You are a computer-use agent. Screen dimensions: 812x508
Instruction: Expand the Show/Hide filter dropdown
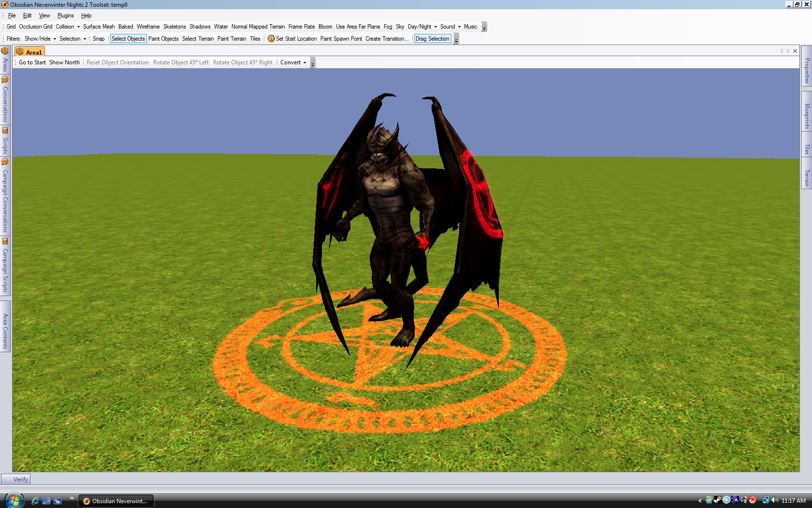coord(40,39)
